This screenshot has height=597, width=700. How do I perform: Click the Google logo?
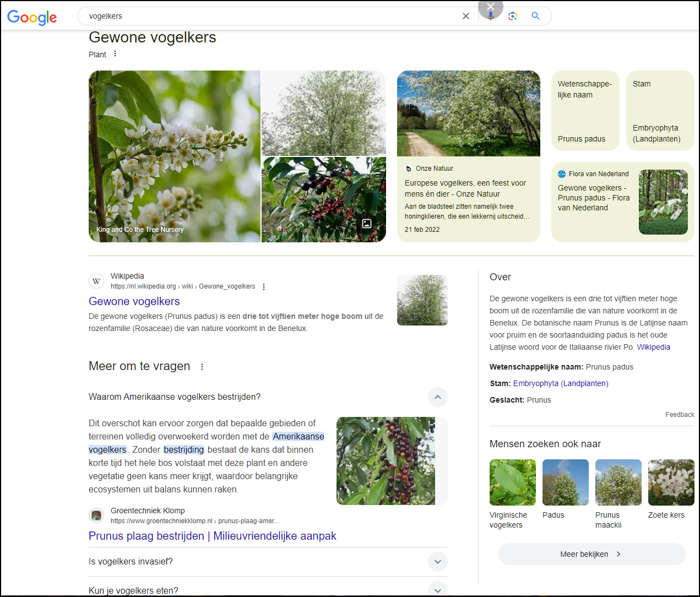click(x=32, y=17)
